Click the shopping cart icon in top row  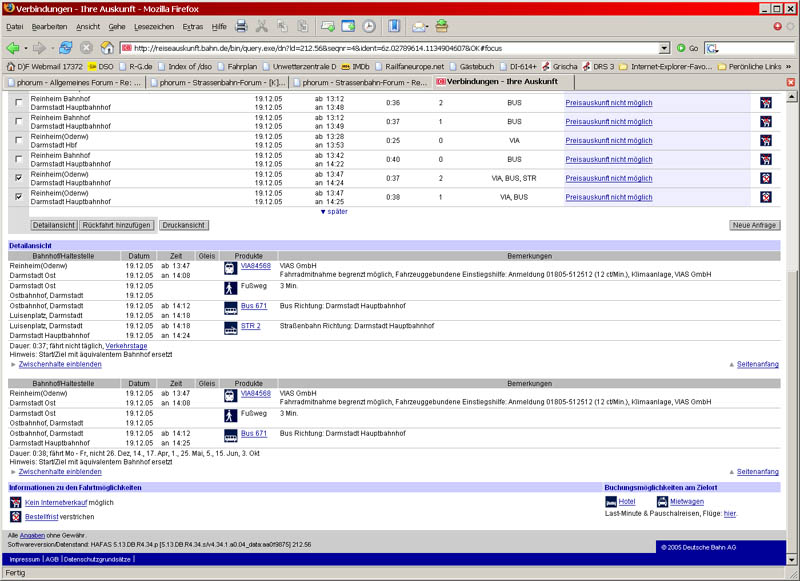765,102
